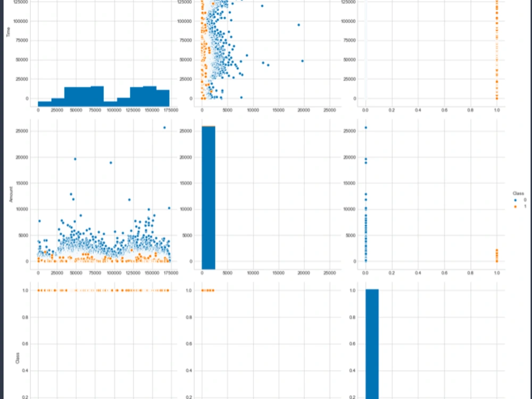Click the 'Time' y-axis label

(x=9, y=32)
